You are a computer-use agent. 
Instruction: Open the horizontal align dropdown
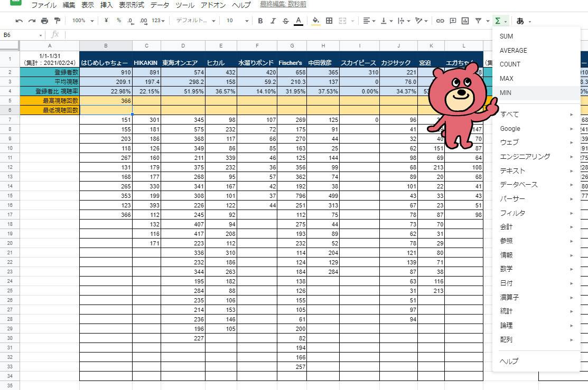369,21
